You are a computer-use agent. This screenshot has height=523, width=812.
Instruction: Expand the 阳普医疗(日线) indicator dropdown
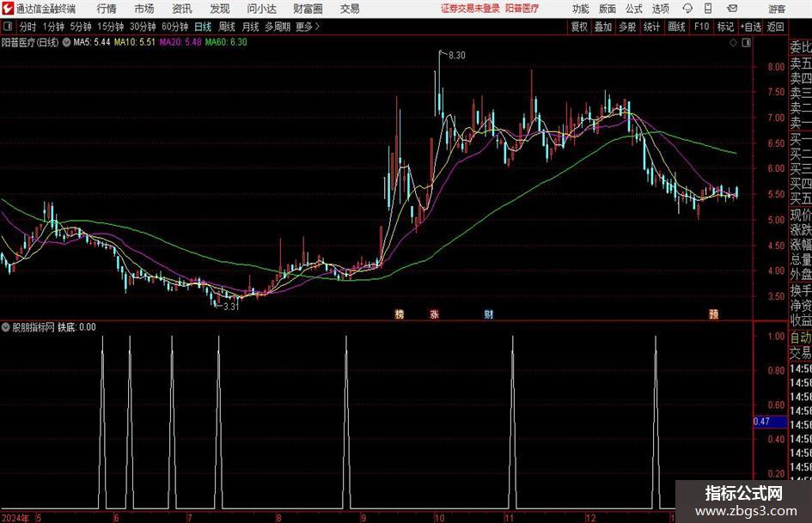tap(66, 42)
